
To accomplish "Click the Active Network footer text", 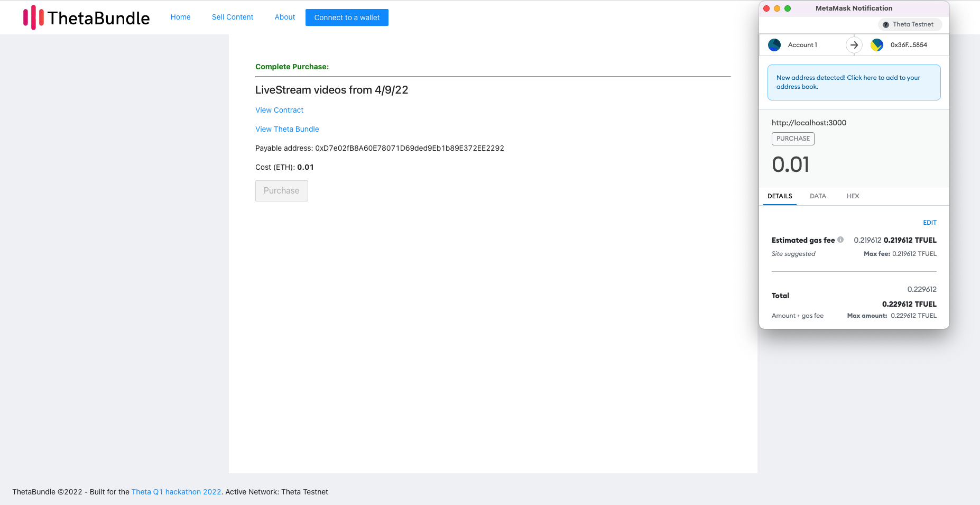I will click(276, 492).
